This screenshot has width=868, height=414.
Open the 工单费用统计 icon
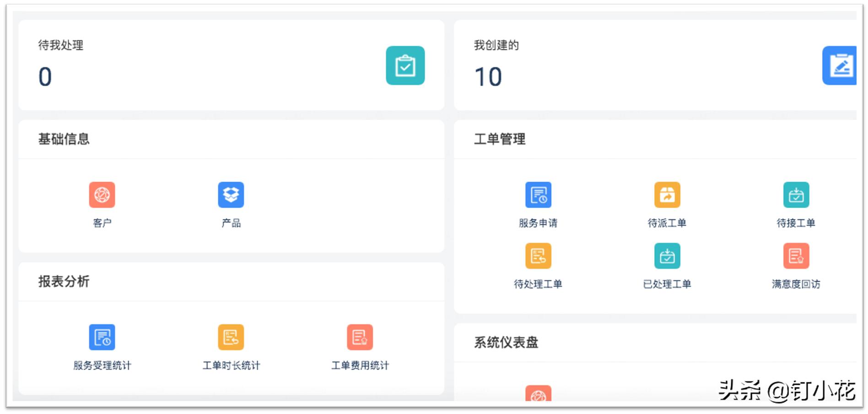click(360, 337)
